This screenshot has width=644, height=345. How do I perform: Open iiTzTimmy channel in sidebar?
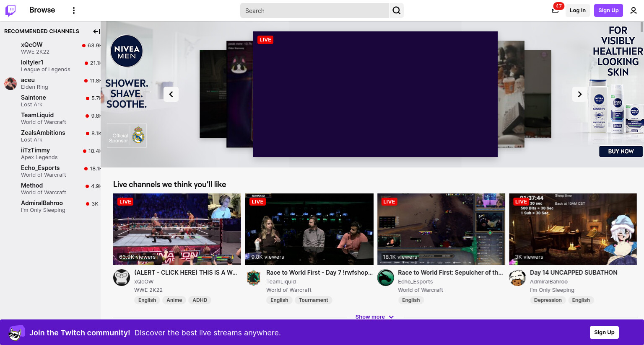tap(50, 154)
